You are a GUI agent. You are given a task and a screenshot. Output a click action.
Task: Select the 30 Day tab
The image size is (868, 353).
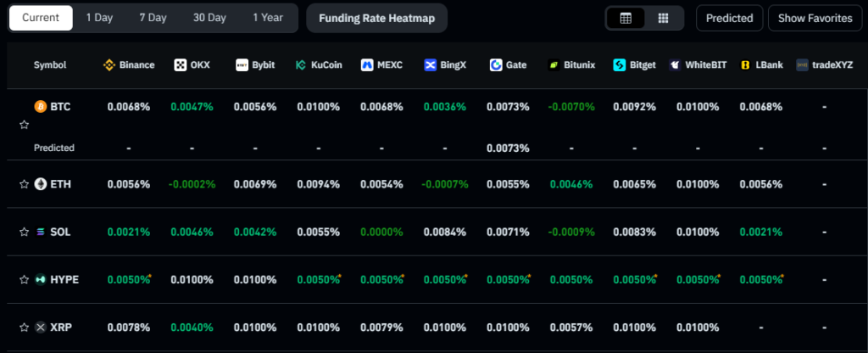210,18
